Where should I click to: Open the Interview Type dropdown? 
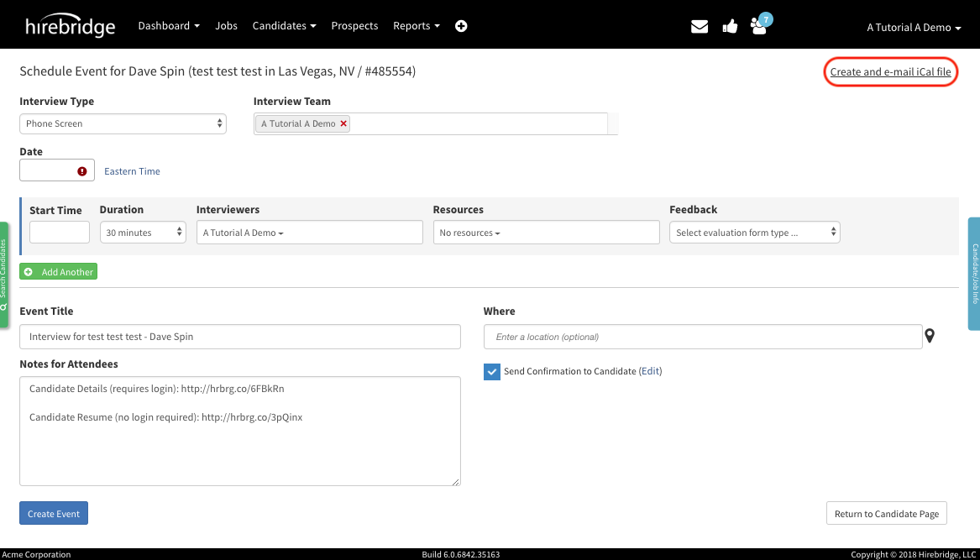(123, 123)
